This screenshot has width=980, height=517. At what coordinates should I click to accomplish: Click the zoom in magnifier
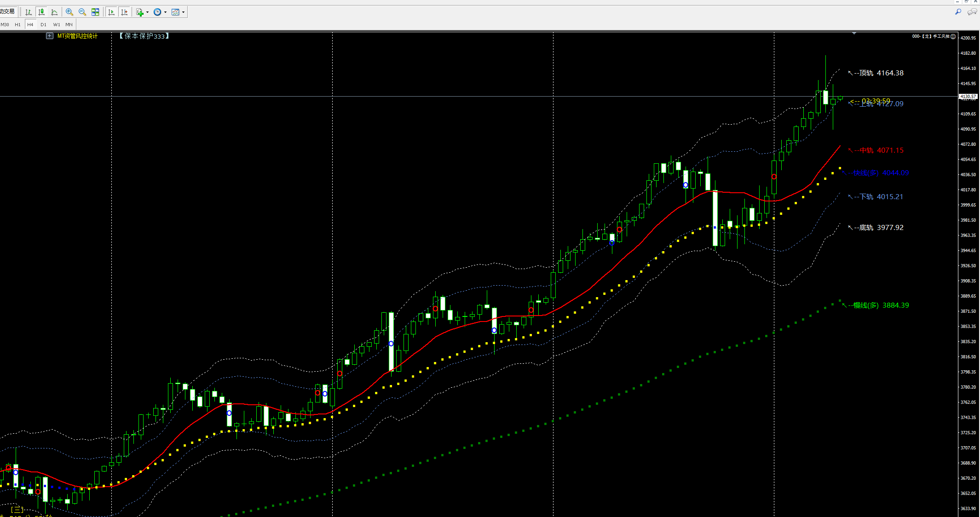tap(69, 12)
